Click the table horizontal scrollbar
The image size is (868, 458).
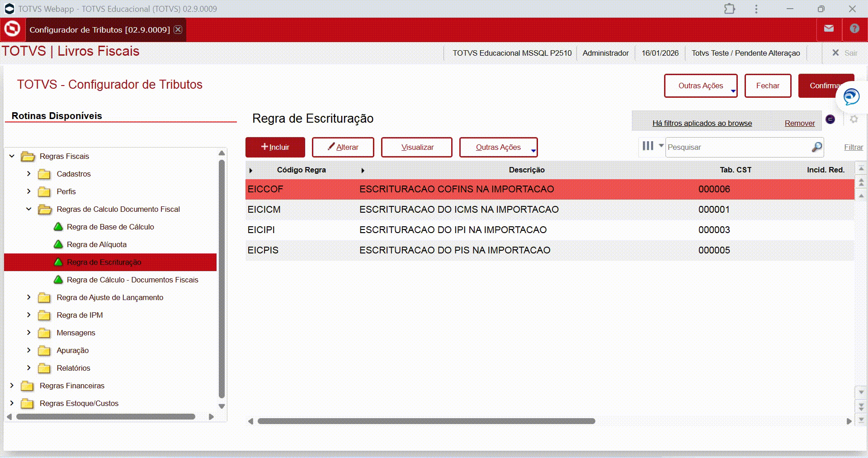pos(426,421)
